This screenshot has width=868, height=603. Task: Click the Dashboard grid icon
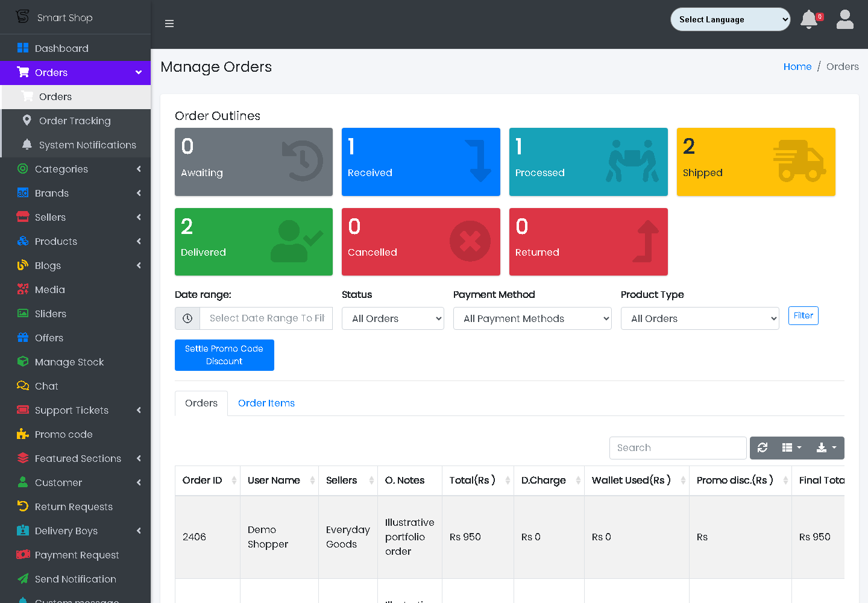[x=23, y=48]
